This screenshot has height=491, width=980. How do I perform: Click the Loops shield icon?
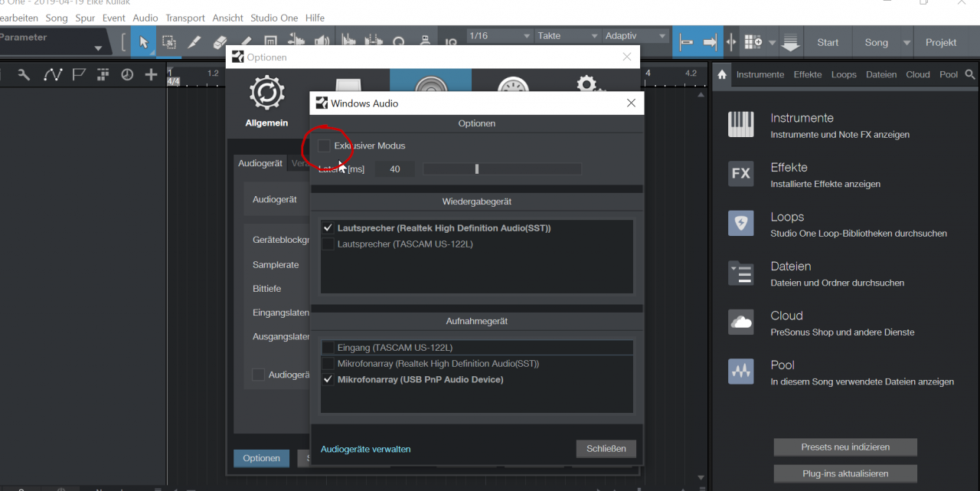(x=740, y=223)
